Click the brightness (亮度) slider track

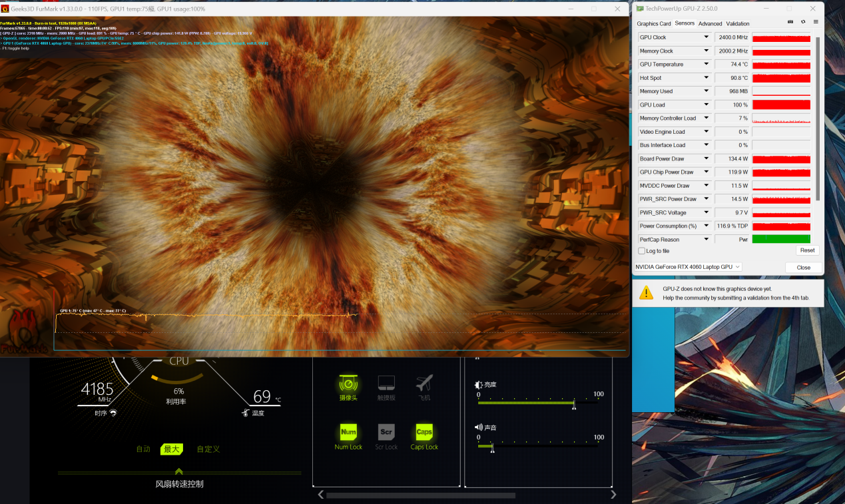(526, 403)
